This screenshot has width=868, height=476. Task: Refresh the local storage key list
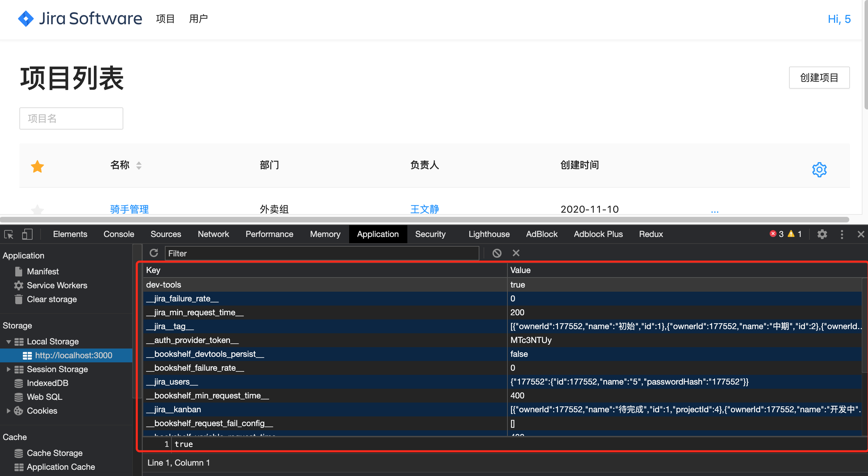[x=154, y=253]
